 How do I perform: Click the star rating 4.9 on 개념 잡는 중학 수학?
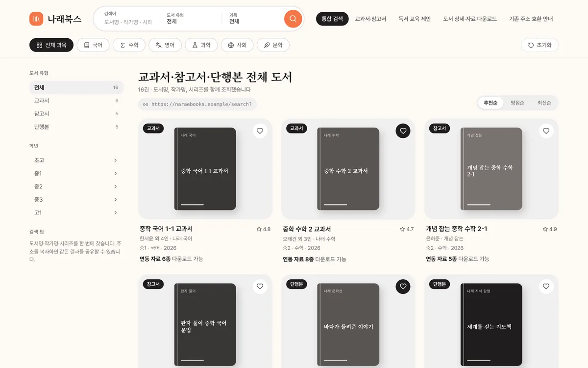pos(549,229)
